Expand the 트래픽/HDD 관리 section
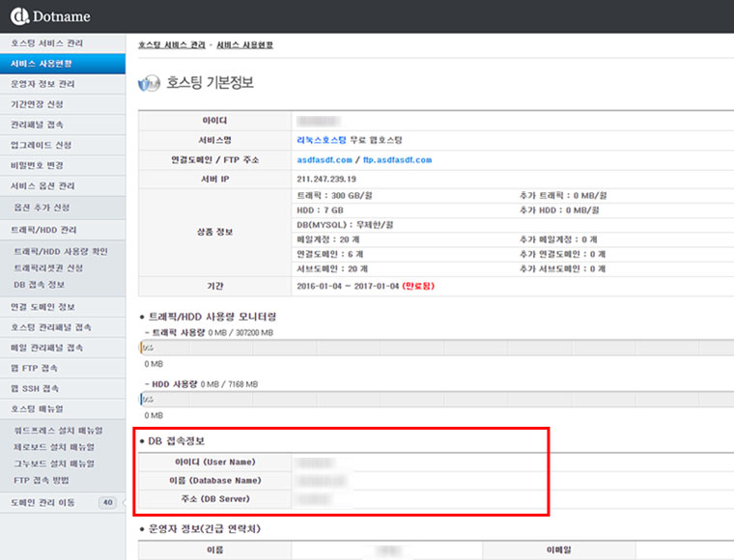The width and height of the screenshot is (734, 560). click(43, 231)
